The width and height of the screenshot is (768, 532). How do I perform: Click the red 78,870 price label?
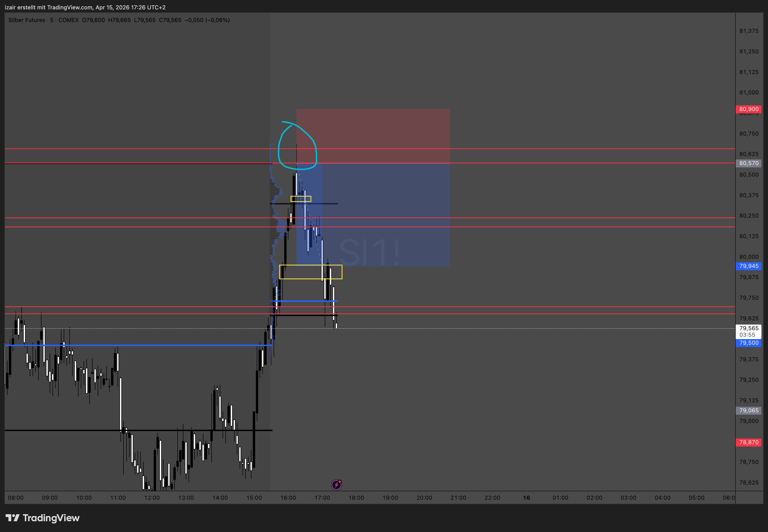tap(748, 442)
